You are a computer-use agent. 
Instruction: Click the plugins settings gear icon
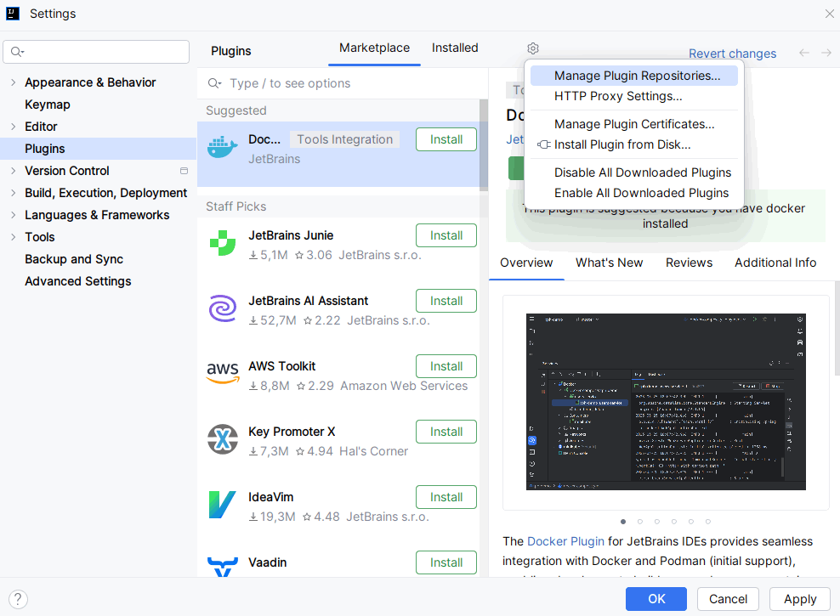(533, 48)
